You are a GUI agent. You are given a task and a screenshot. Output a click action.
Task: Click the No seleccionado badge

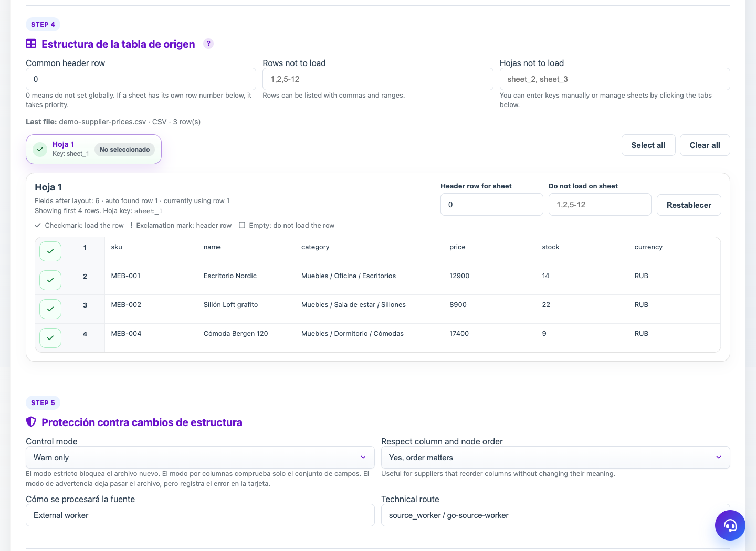tap(124, 150)
